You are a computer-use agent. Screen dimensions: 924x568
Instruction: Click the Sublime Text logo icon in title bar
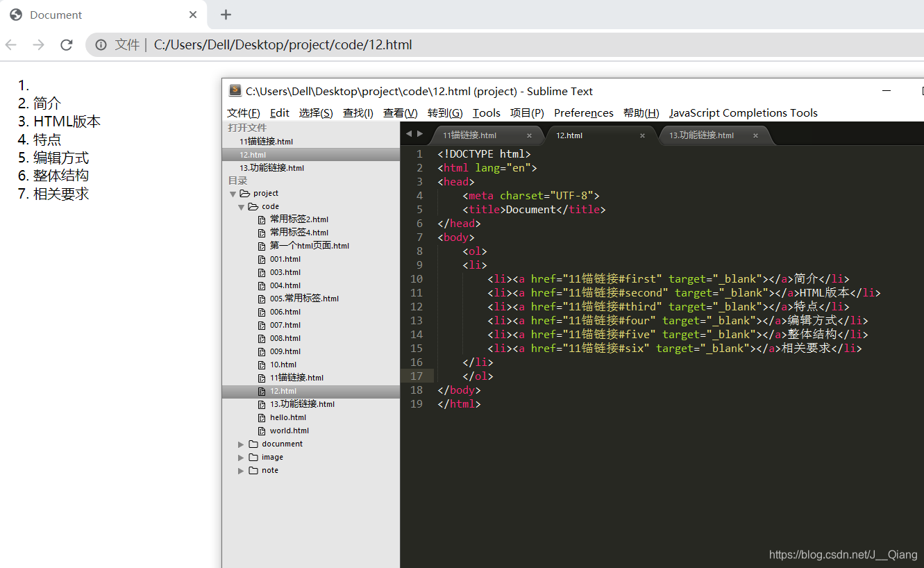tap(235, 90)
